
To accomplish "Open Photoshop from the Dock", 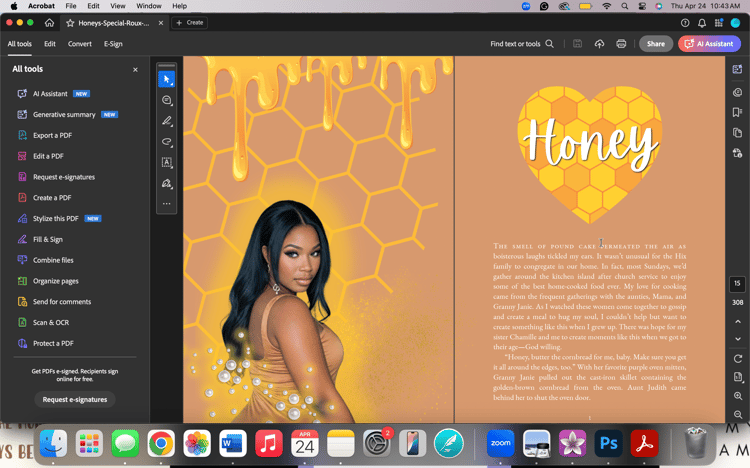I will (x=608, y=443).
